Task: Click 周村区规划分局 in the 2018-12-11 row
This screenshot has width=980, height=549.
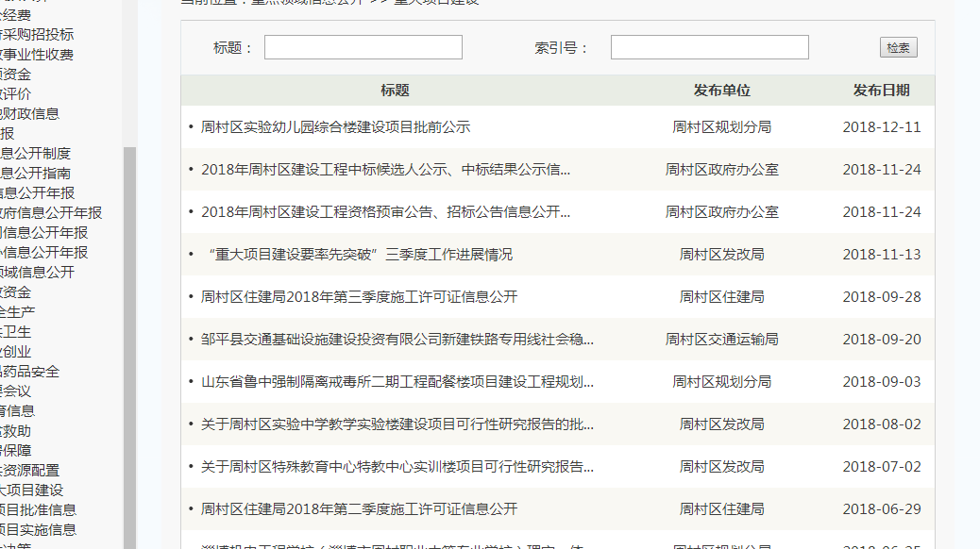Action: pyautogui.click(x=722, y=127)
